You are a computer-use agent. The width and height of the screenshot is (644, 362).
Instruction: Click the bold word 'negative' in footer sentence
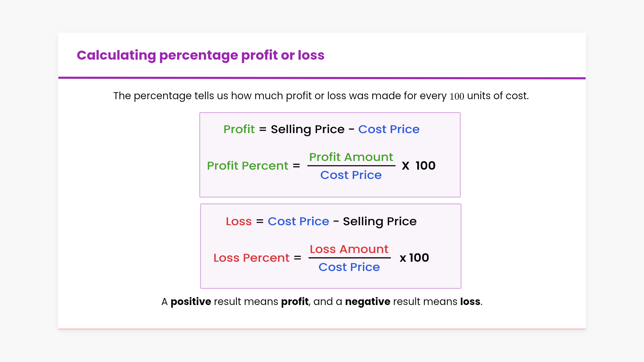click(x=367, y=302)
